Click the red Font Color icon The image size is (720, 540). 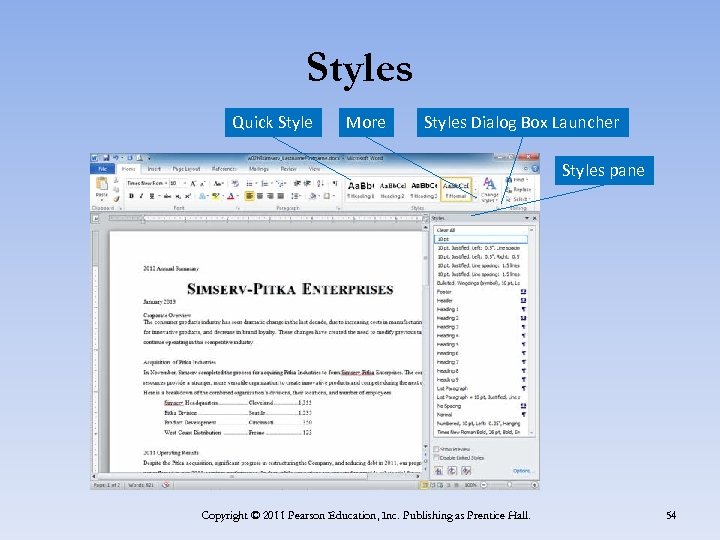click(231, 196)
